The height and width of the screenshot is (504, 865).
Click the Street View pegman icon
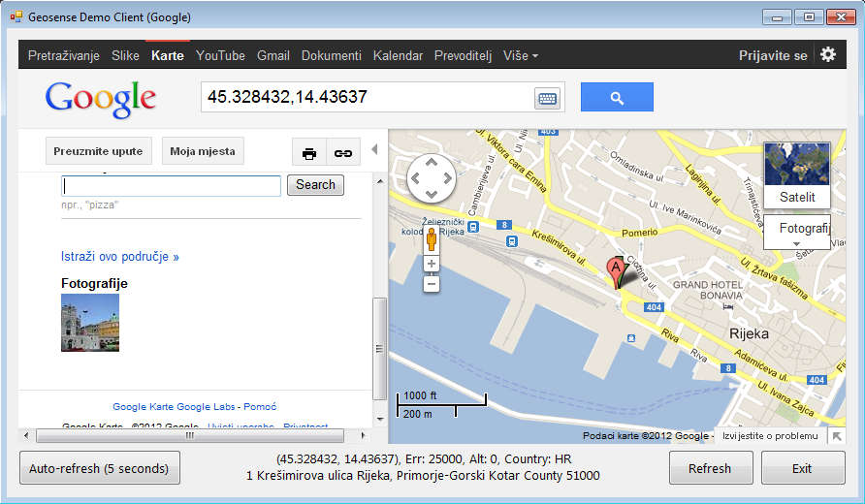(432, 239)
